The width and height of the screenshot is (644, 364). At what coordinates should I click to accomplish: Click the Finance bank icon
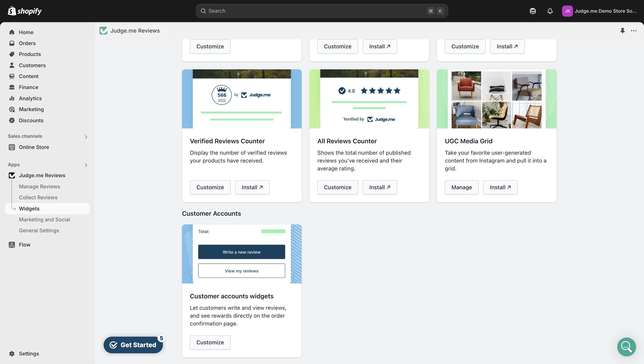click(x=12, y=87)
